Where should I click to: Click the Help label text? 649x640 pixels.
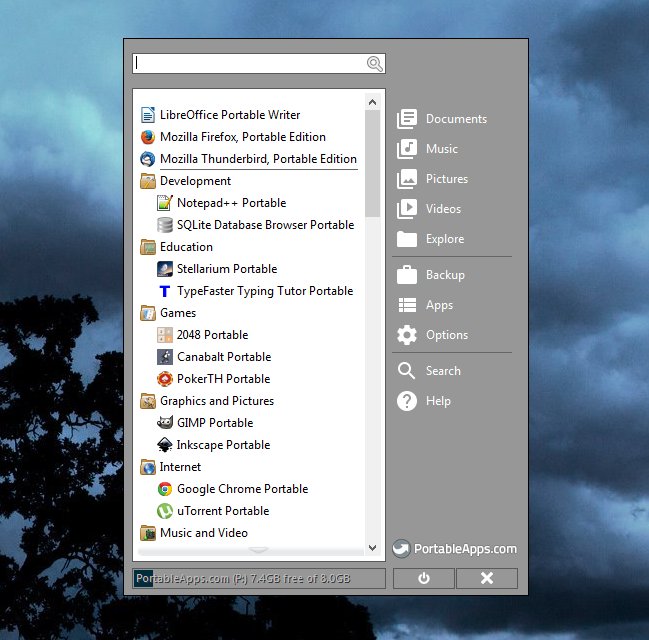click(438, 401)
